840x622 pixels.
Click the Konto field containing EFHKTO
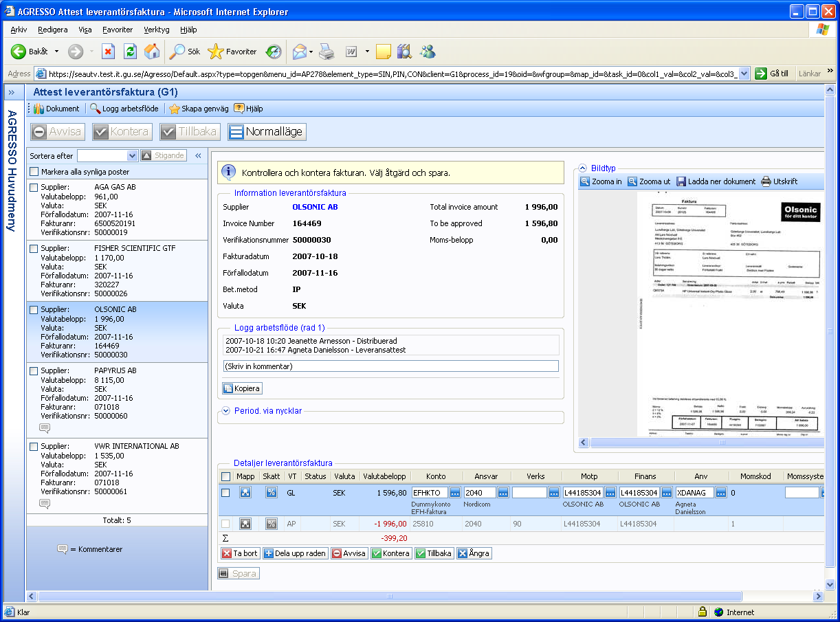pyautogui.click(x=430, y=493)
